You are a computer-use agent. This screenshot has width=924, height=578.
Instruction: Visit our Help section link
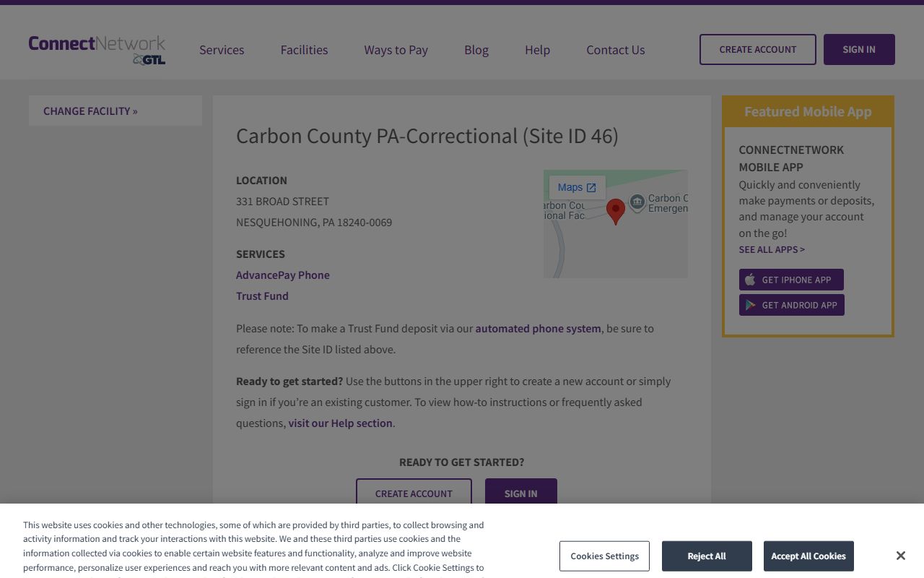(x=341, y=423)
